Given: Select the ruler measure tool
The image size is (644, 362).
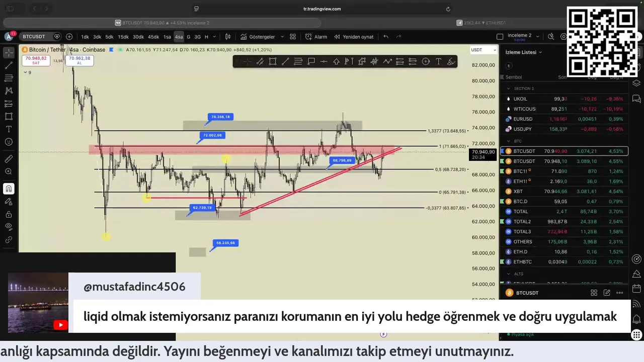Looking at the screenshot, I should coord(9,159).
